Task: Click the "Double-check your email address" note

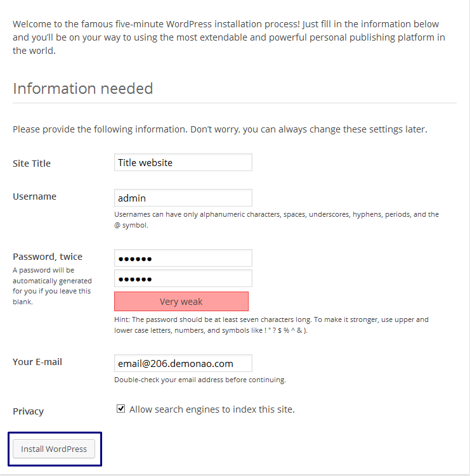Action: [200, 380]
